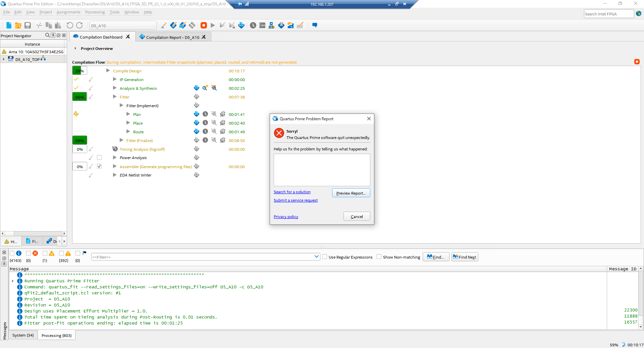Click the Start Compilation play icon

pyautogui.click(x=213, y=25)
